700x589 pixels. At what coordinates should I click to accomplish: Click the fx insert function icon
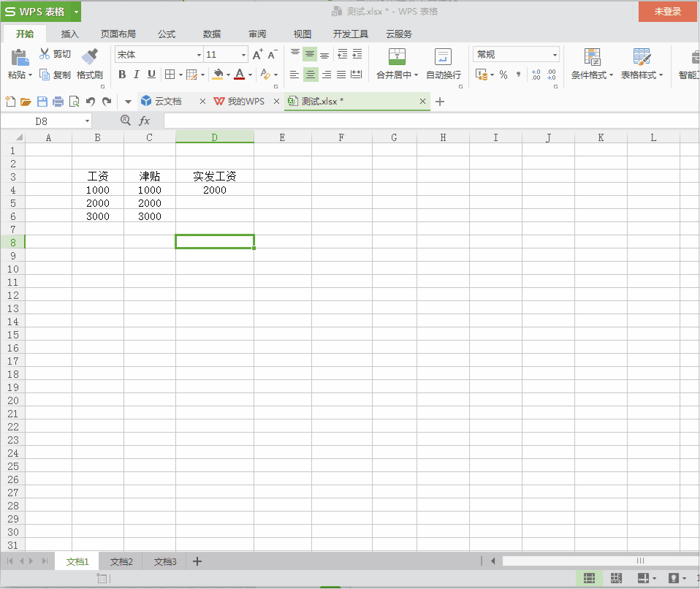144,121
